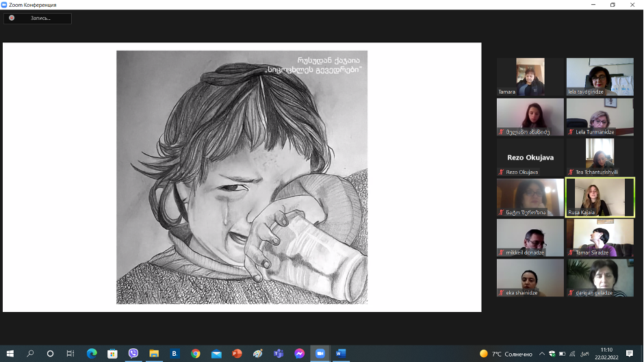
Task: Switch to Zoom taskbar icon
Action: click(320, 353)
